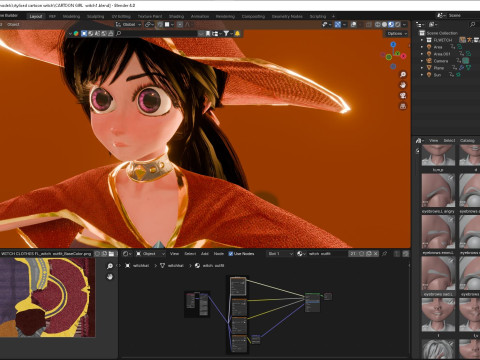Toggle camera view with the camera gizmo

click(x=403, y=96)
